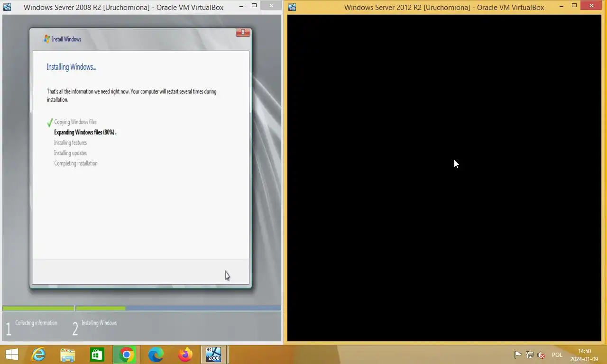Select the 'Completing installation' step text
This screenshot has width=607, height=364.
(76, 164)
